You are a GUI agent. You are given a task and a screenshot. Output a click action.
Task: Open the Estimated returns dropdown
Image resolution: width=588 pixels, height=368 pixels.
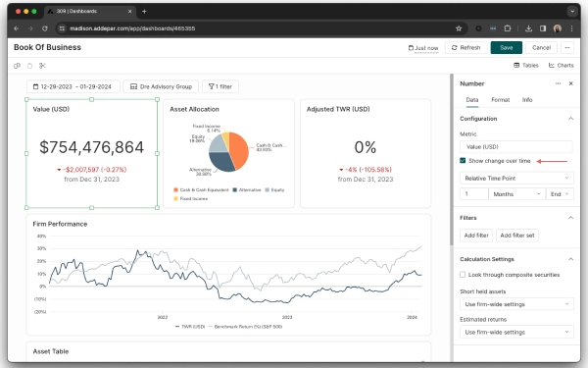(x=516, y=333)
